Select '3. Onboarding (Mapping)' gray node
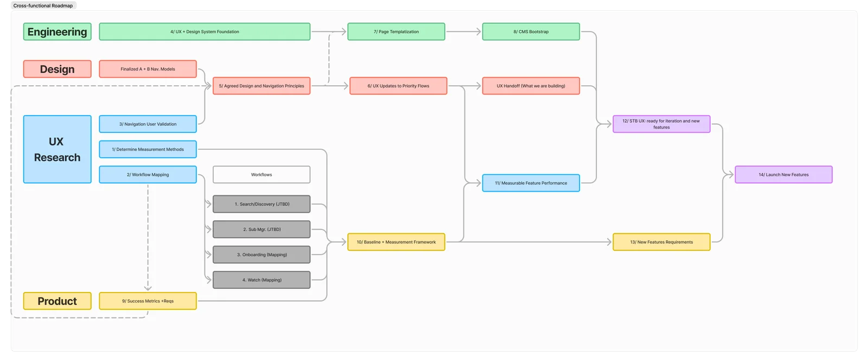Viewport: 868px width, 362px height. [261, 255]
